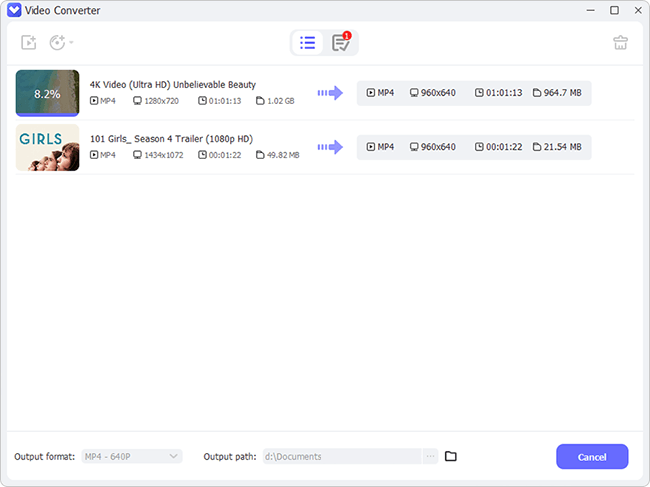
Task: Click the output MP4 icon for 4K Video
Action: tap(371, 93)
